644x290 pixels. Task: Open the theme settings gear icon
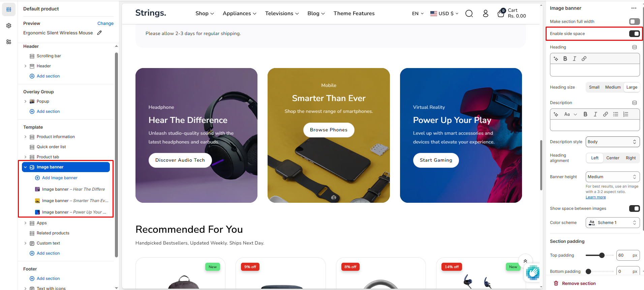(x=9, y=26)
